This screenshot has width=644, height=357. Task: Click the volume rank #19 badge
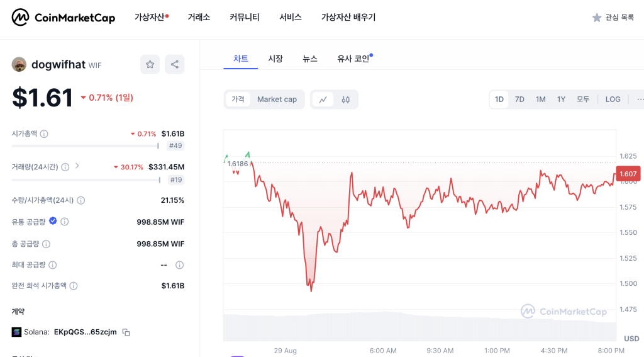pos(176,179)
